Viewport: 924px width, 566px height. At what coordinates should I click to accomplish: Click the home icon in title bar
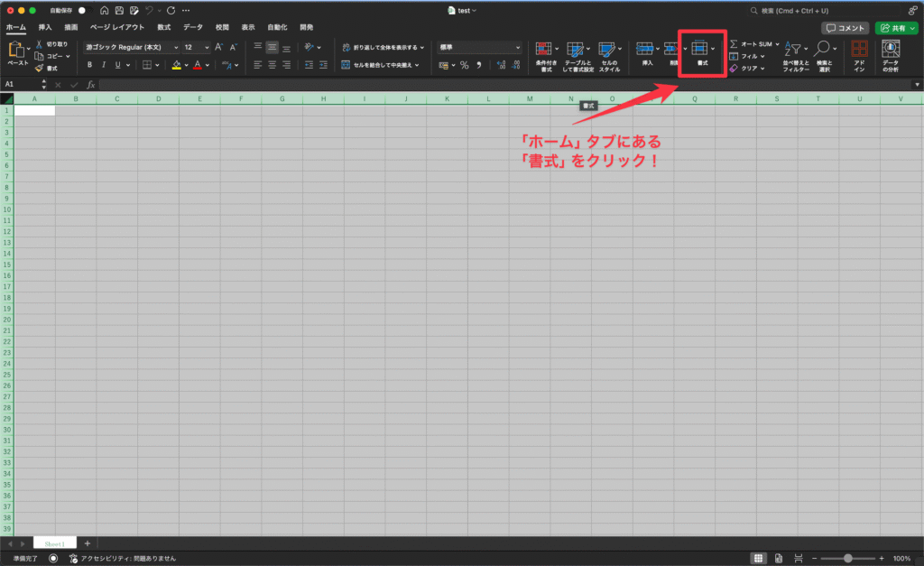[x=105, y=11]
